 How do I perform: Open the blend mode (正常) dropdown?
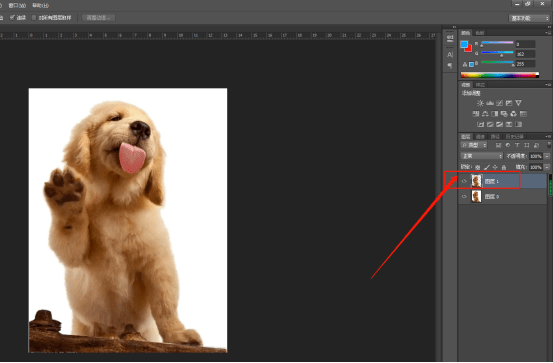pos(481,156)
